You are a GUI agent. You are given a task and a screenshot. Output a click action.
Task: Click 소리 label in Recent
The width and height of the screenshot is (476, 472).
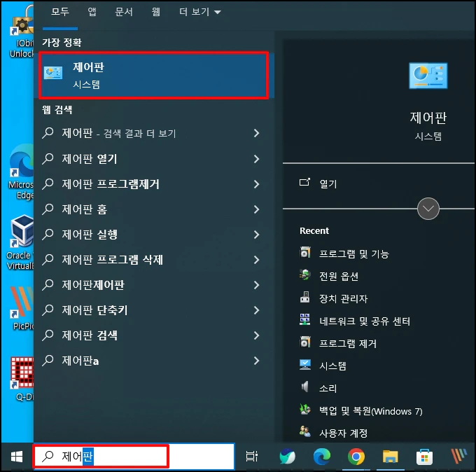pos(328,388)
